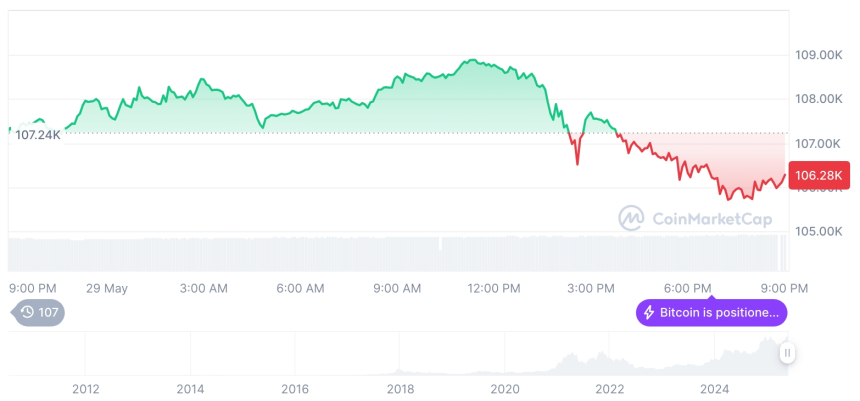Screen dimensions: 860x401
Task: Click the red 106.28K current price label
Action: (819, 176)
